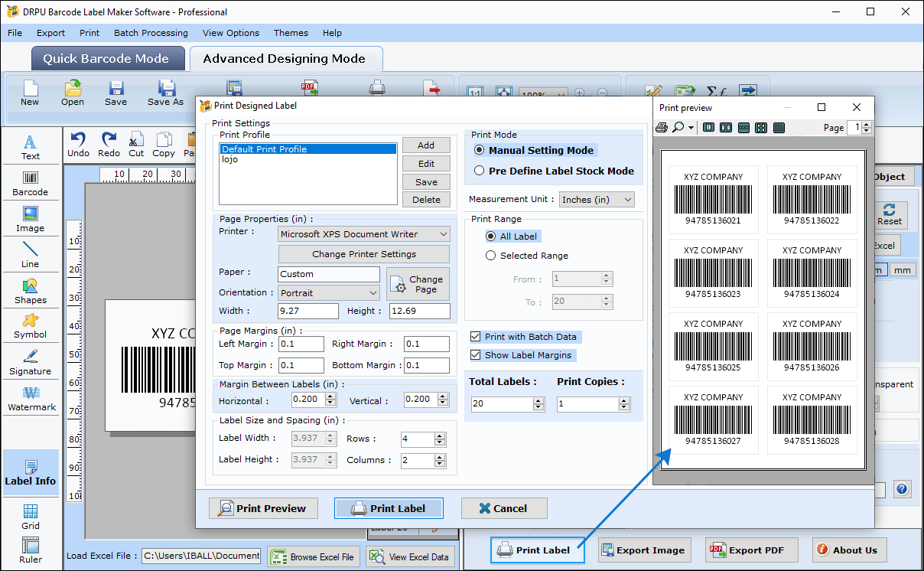924x571 pixels.
Task: Click the Undo arrow icon
Action: 78,139
